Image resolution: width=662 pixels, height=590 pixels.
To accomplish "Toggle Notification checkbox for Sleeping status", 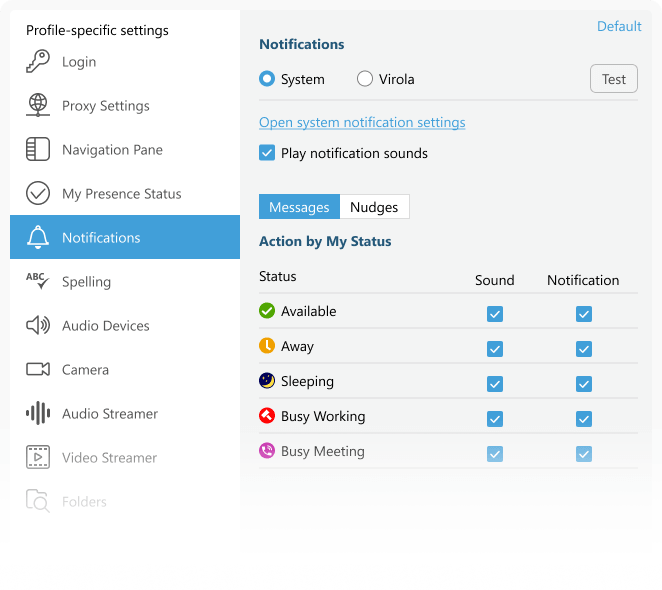I will (584, 384).
